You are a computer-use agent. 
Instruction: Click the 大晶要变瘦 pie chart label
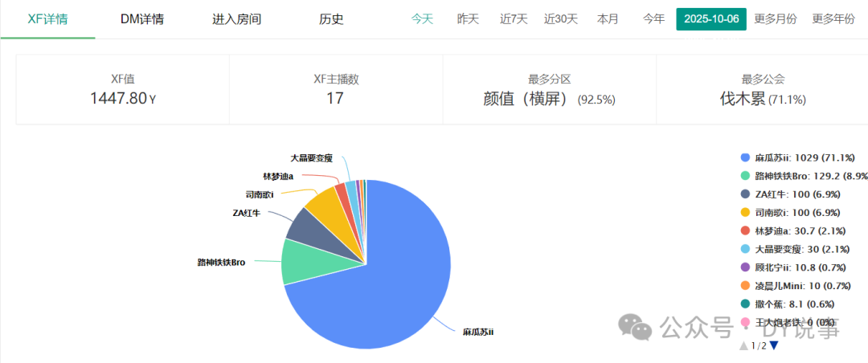[x=312, y=157]
